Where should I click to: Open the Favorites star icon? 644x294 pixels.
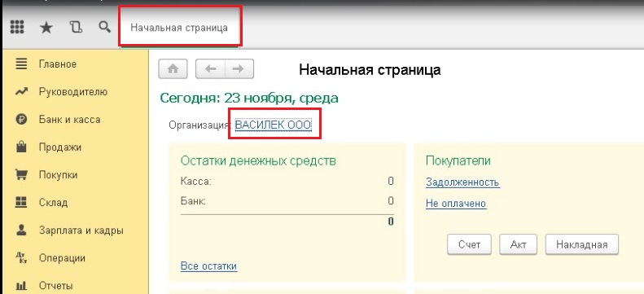46,28
